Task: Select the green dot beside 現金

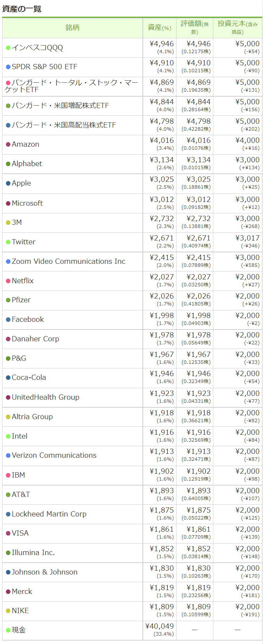Action: (8, 630)
